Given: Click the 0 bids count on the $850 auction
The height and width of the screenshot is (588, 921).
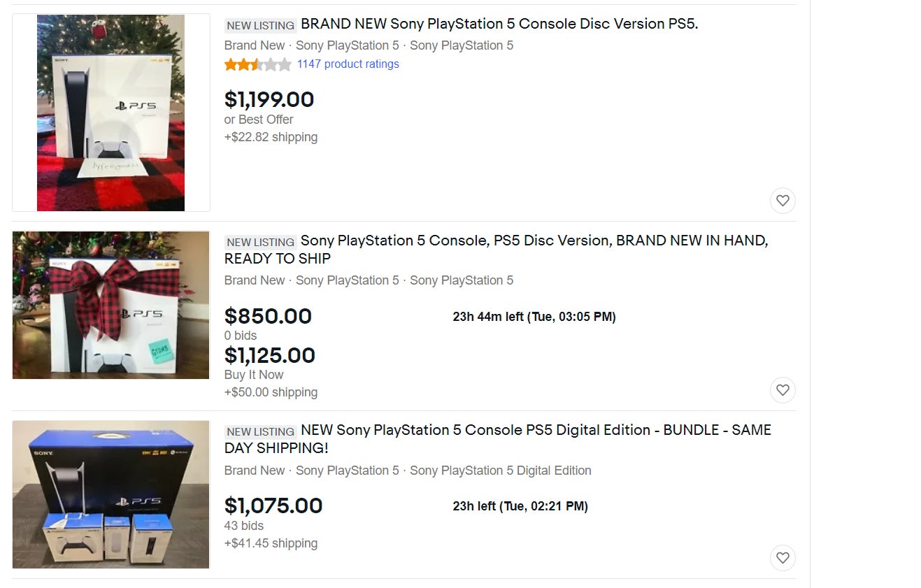Looking at the screenshot, I should point(242,335).
